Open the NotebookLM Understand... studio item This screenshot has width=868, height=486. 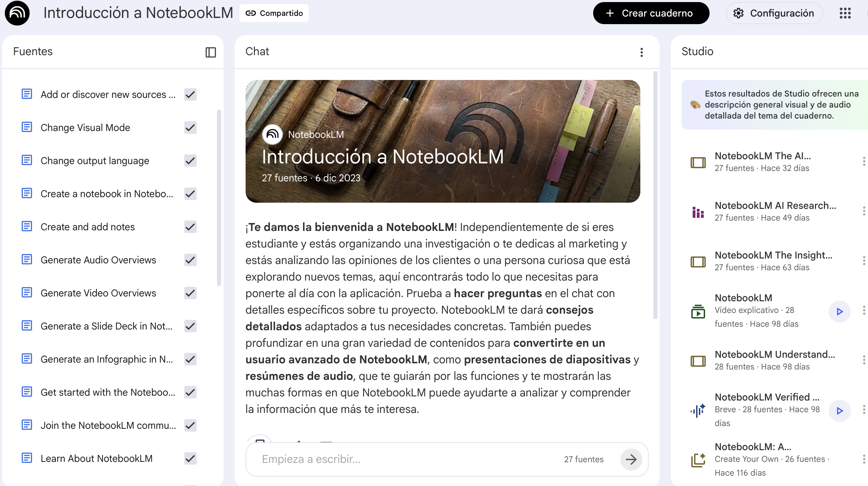[x=774, y=354]
